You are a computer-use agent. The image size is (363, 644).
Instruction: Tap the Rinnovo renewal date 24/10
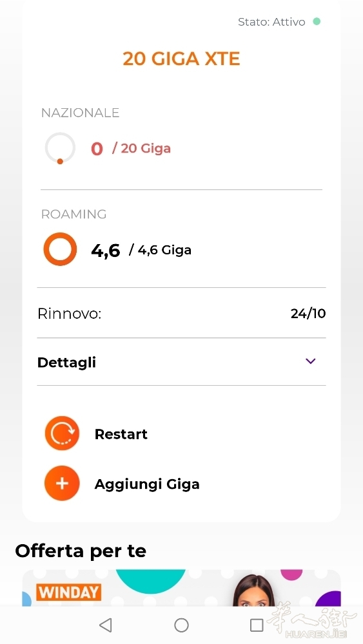[x=308, y=314]
